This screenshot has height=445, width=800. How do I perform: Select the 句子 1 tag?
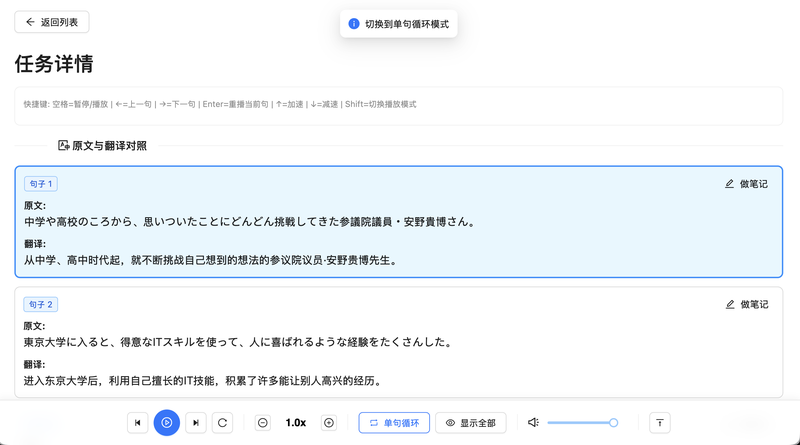click(41, 184)
